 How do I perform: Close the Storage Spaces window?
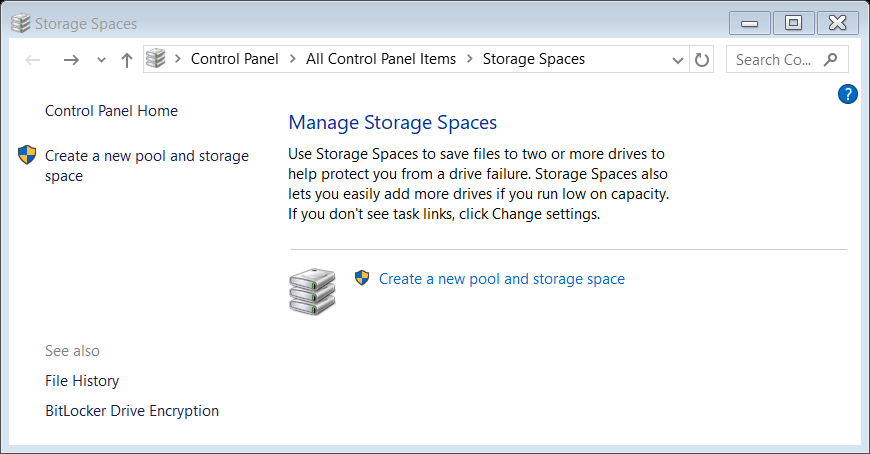pos(837,23)
